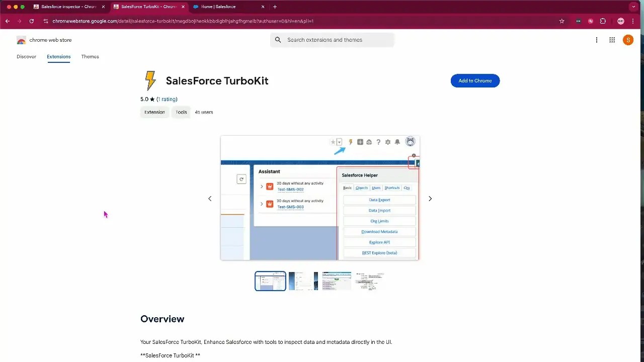Click the search magnifier icon
Image resolution: width=644 pixels, height=362 pixels.
tap(278, 40)
